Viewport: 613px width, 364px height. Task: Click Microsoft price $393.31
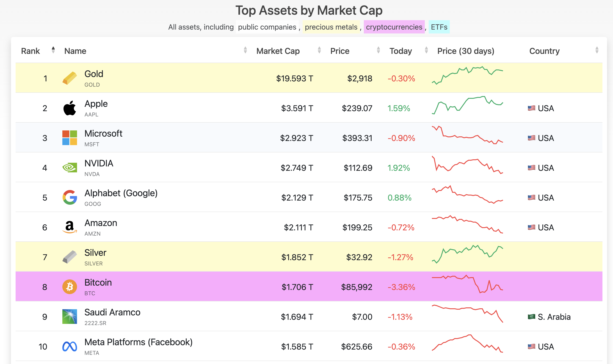[357, 138]
